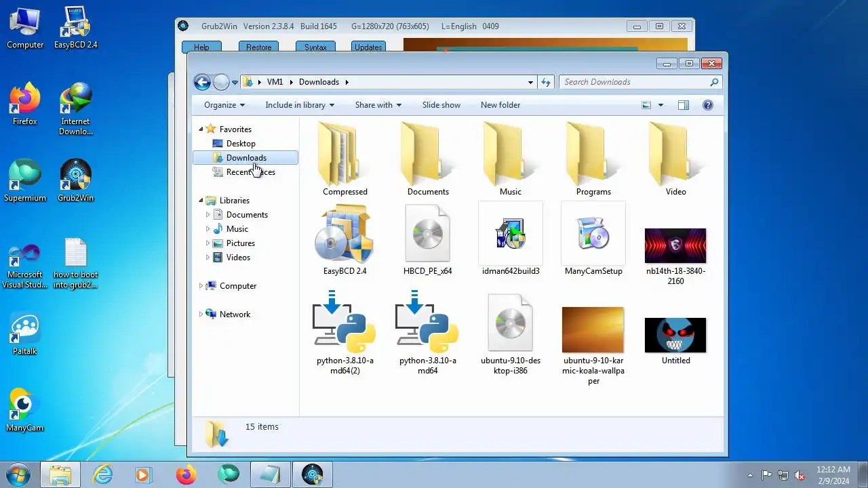
Task: Collapse the Favorites group
Action: (201, 129)
